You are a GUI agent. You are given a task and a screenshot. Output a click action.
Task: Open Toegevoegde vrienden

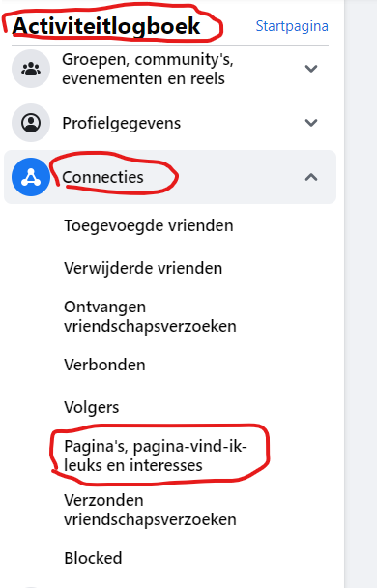click(149, 225)
